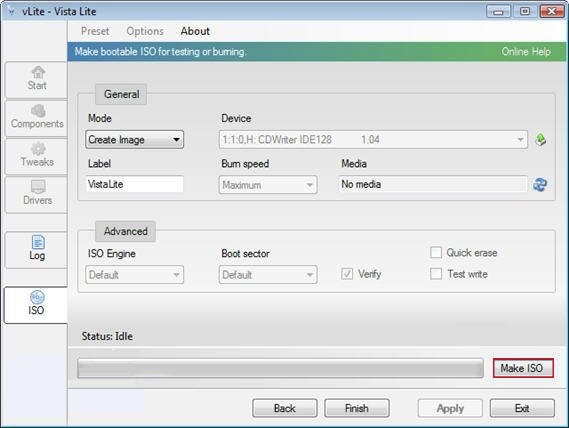
Task: Click the Label field containing VistaLite
Action: click(x=135, y=184)
